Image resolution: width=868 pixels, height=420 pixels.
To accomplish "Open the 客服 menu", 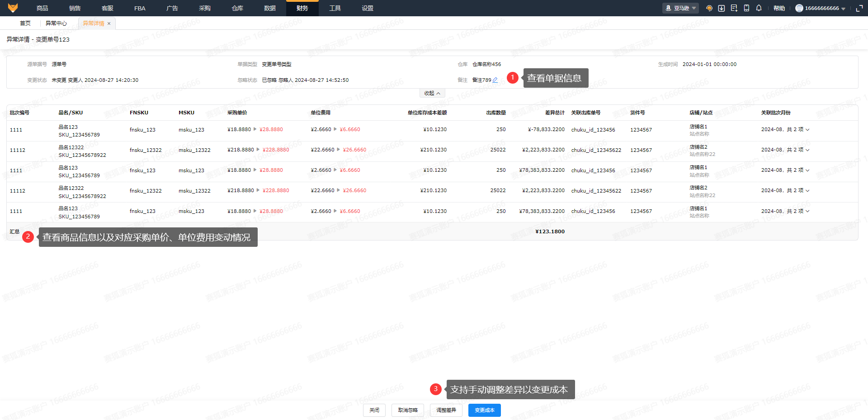I will 108,8.
